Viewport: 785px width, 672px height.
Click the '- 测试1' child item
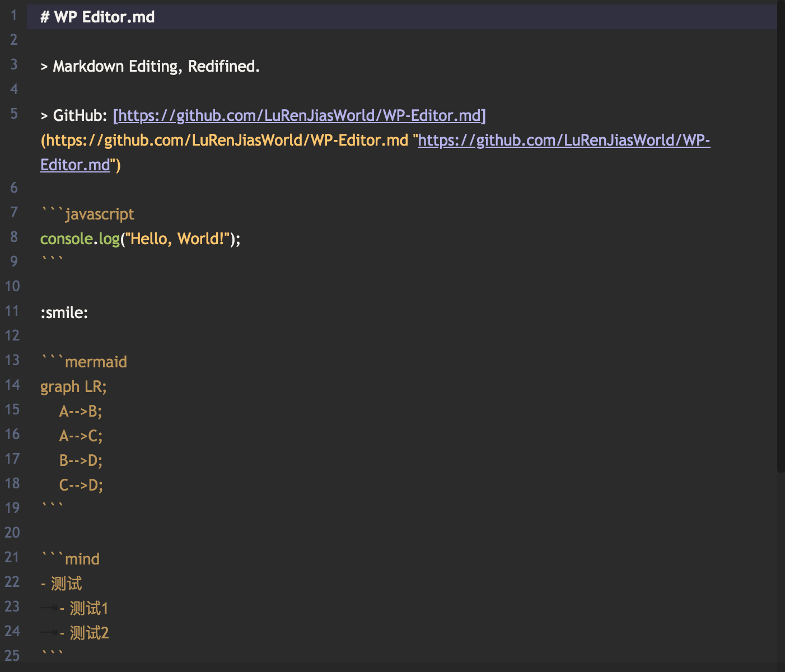[x=84, y=608]
